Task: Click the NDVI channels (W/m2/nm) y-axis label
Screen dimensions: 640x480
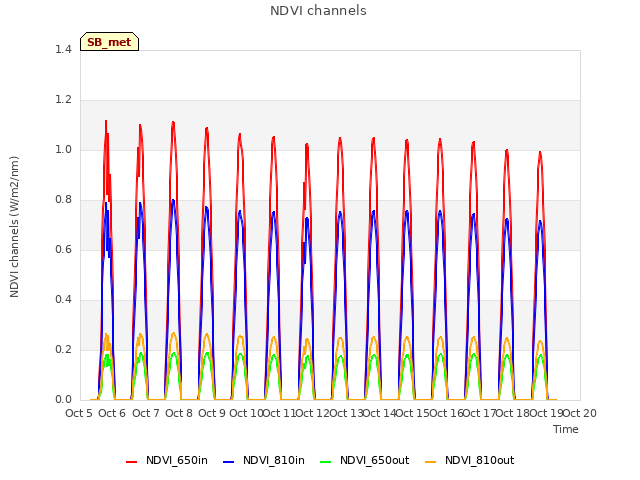Action: 14,227
